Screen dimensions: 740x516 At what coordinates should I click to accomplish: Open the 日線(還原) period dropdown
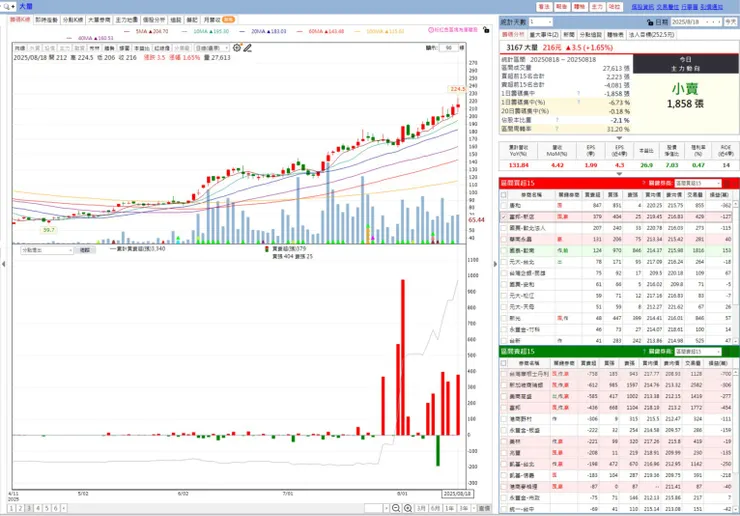pyautogui.click(x=212, y=48)
